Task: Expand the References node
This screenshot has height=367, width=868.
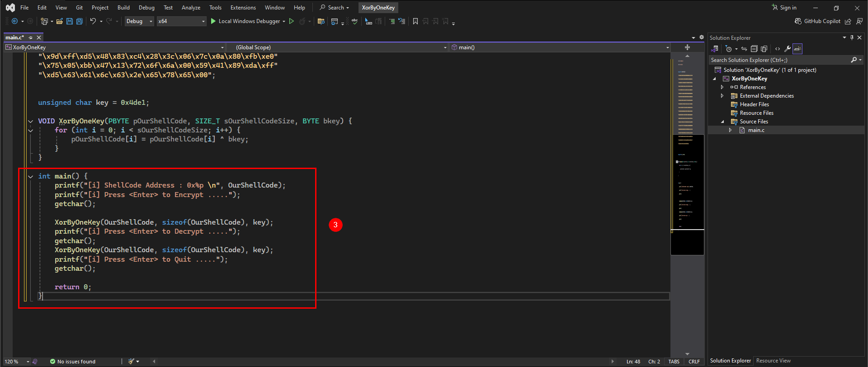Action: (722, 87)
